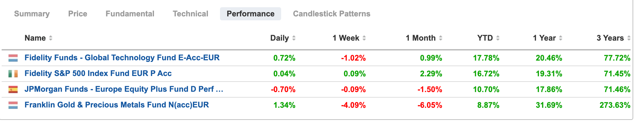Go to the Fundamental tab
Viewport: 644px width, 133px height.
130,14
